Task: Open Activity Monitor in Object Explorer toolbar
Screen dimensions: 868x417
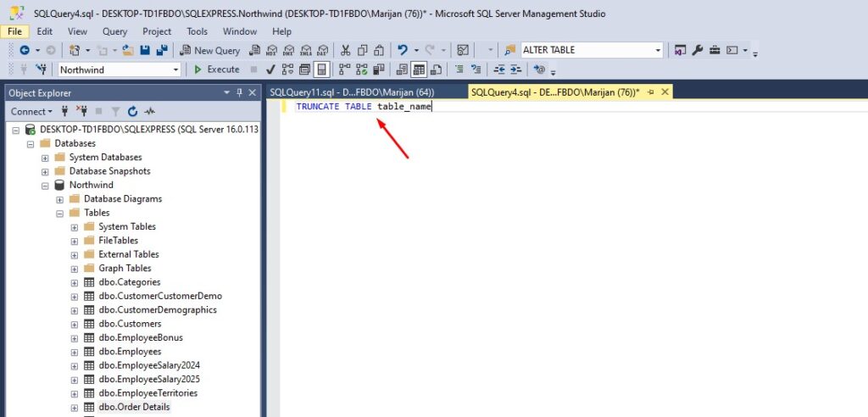Action: [x=149, y=111]
